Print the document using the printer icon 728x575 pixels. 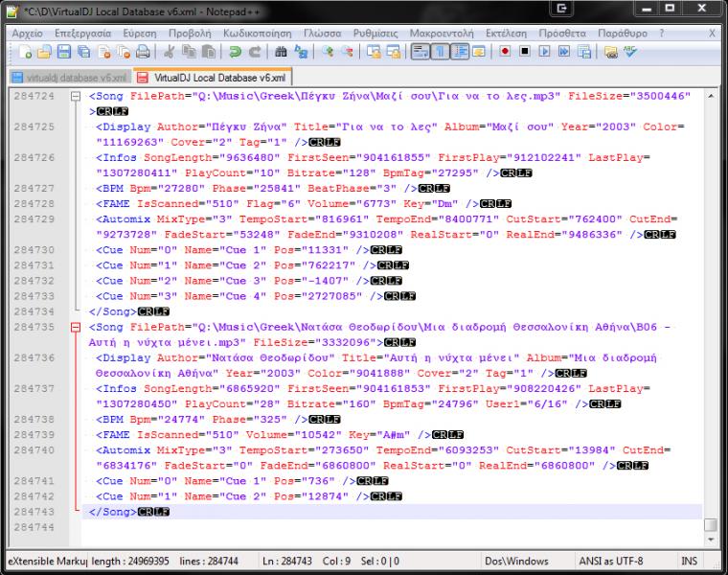(x=143, y=52)
